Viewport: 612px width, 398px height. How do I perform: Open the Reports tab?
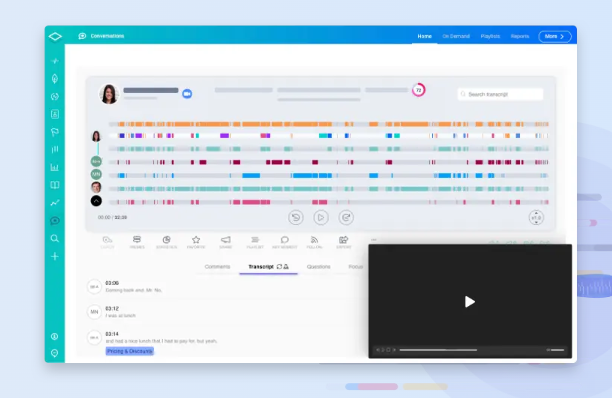(x=520, y=36)
